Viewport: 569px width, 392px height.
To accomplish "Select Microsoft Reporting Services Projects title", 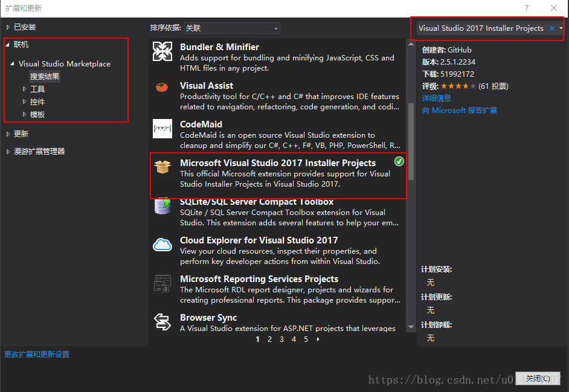I will [259, 279].
